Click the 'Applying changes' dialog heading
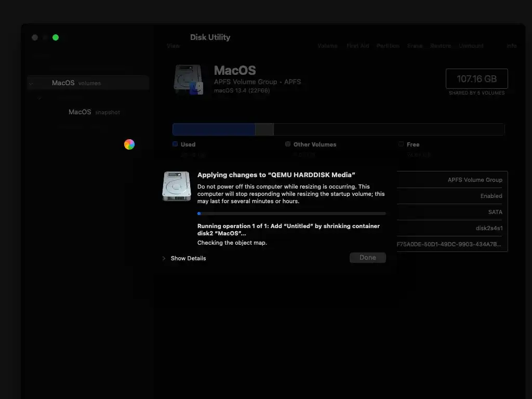The width and height of the screenshot is (532, 399). [x=276, y=175]
